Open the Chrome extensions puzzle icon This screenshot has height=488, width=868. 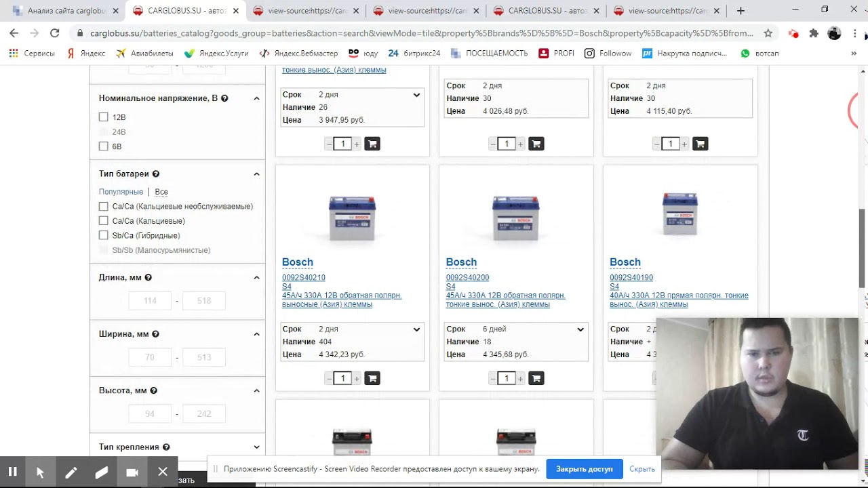(814, 33)
